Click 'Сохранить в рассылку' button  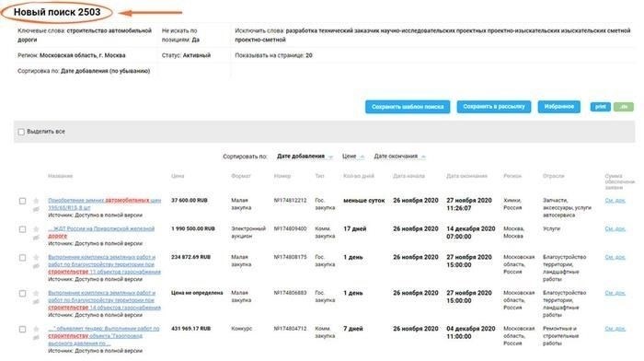point(494,107)
